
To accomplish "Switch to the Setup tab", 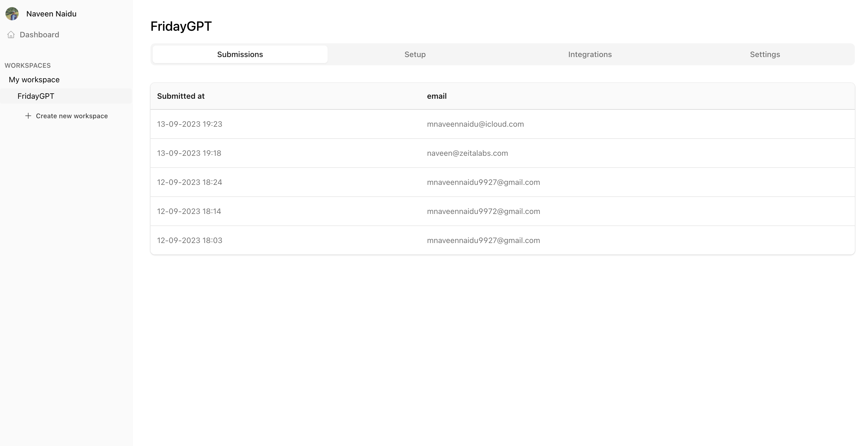I will [x=415, y=54].
